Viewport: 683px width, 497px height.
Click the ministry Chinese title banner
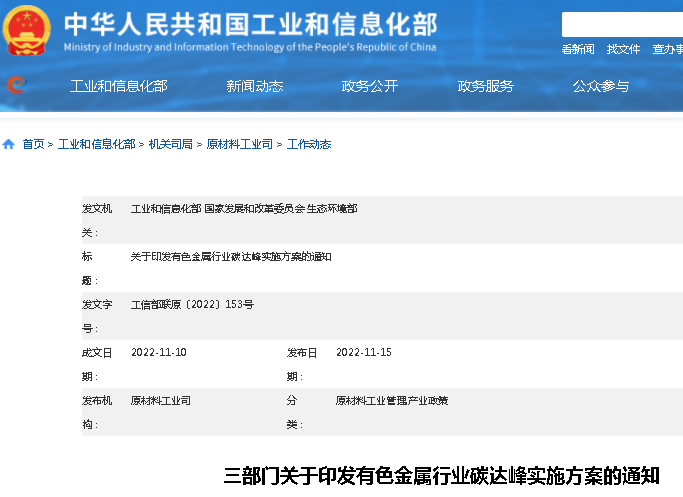[250, 24]
